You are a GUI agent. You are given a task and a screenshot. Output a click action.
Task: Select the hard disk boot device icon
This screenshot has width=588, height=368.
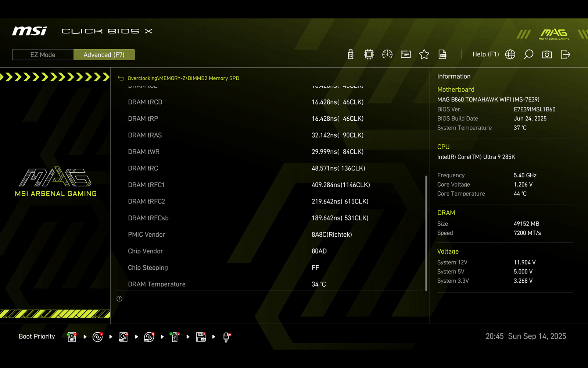72,337
